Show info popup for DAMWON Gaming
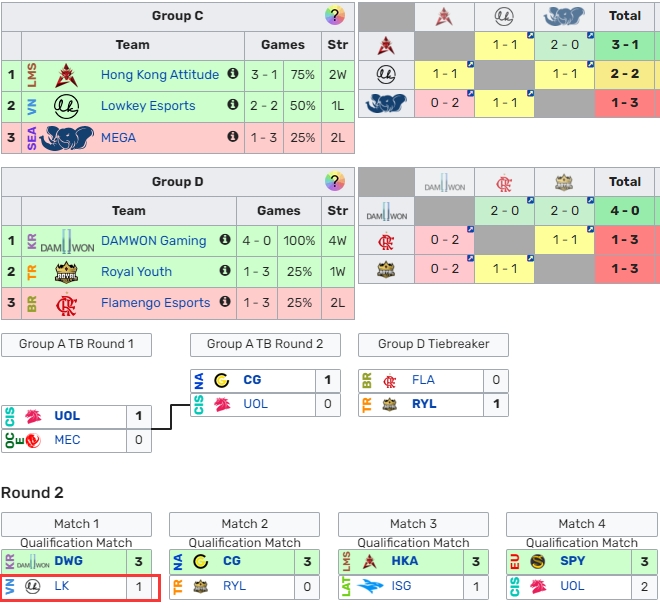 (225, 240)
